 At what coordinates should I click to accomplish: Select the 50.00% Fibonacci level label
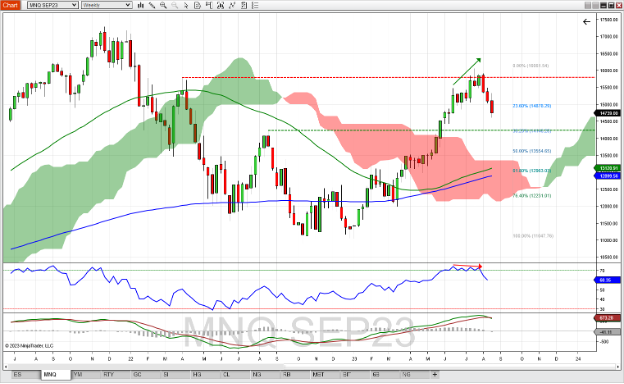[532, 151]
